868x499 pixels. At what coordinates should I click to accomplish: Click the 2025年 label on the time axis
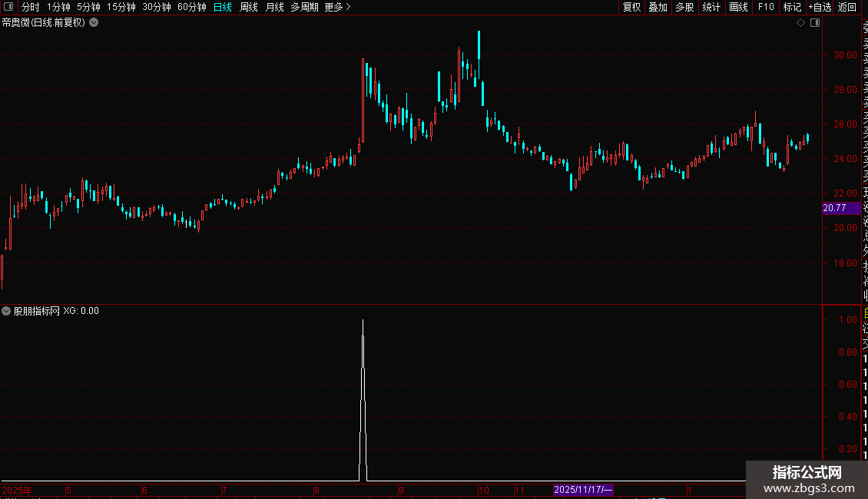(17, 490)
